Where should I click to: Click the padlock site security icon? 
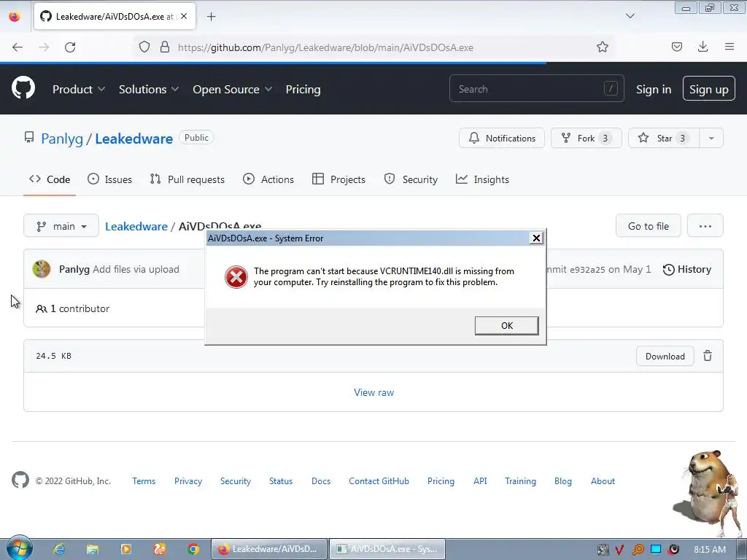pyautogui.click(x=165, y=47)
